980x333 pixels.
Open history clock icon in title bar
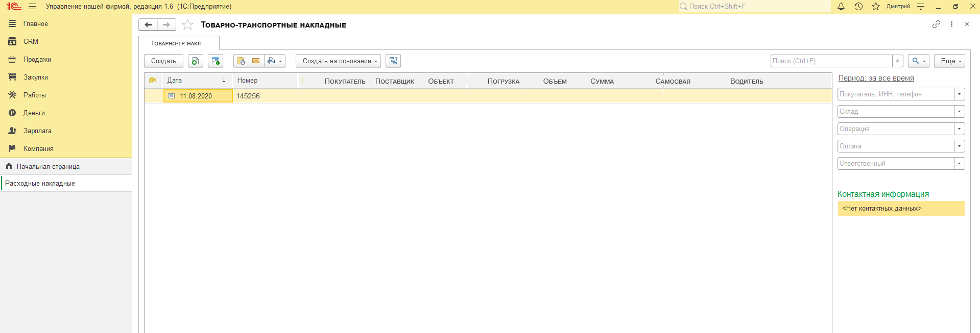pos(858,7)
